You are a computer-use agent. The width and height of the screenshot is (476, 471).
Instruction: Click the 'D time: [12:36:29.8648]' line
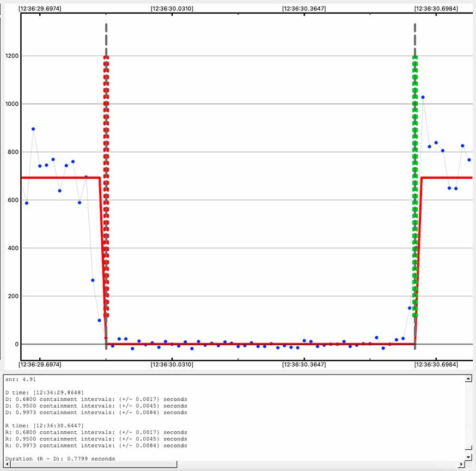coord(44,392)
